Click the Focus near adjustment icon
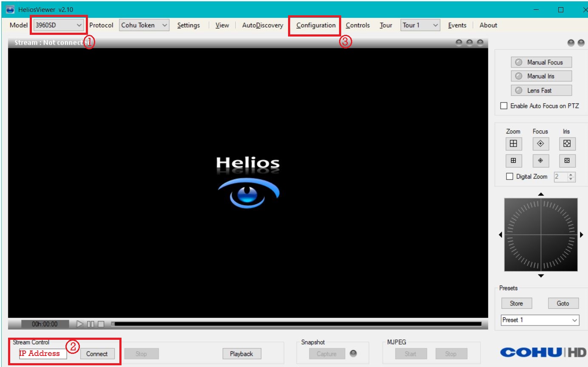 click(540, 161)
